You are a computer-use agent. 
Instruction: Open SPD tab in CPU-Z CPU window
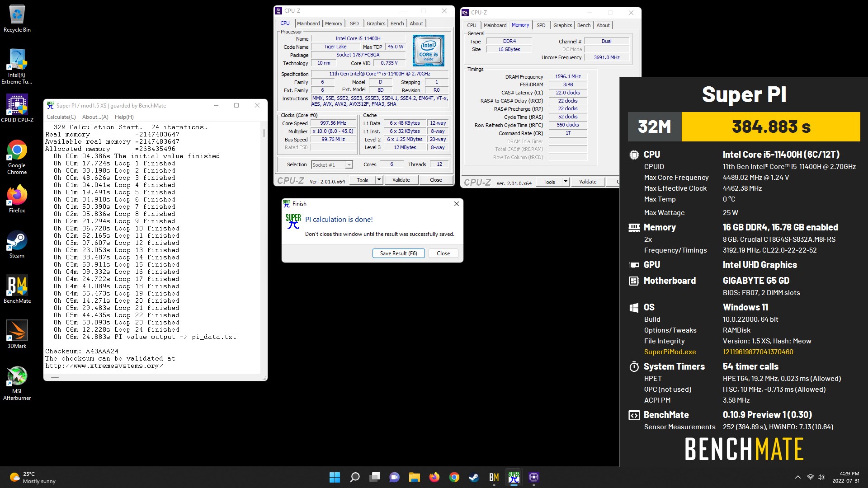pos(354,23)
